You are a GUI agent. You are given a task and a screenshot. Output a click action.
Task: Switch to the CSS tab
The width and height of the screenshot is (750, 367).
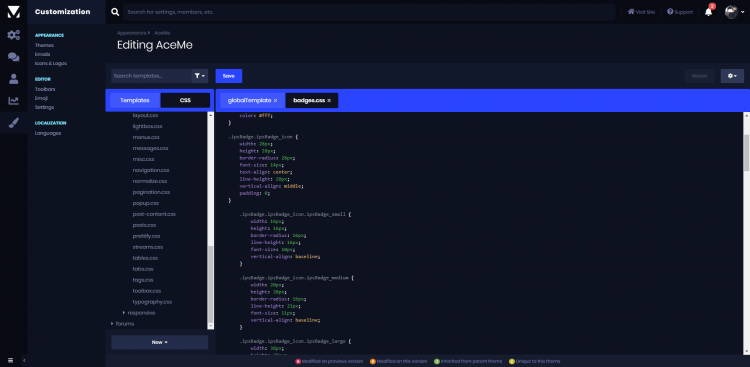(185, 100)
